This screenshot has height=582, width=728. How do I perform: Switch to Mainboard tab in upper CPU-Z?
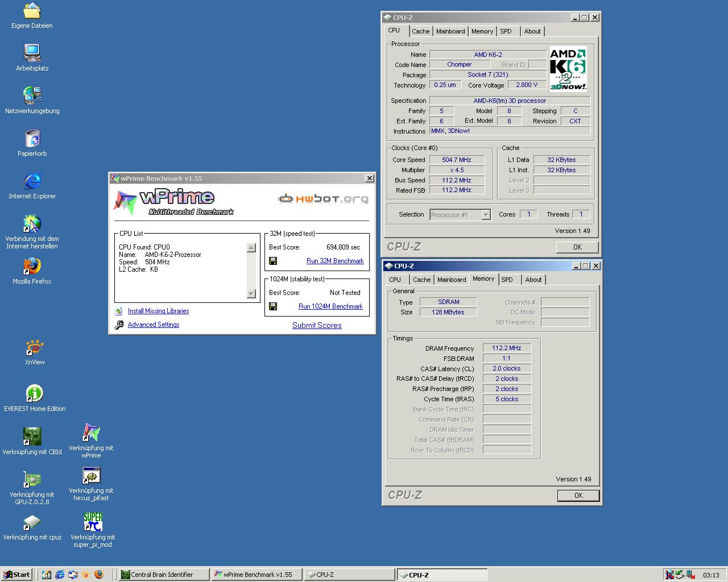click(450, 31)
